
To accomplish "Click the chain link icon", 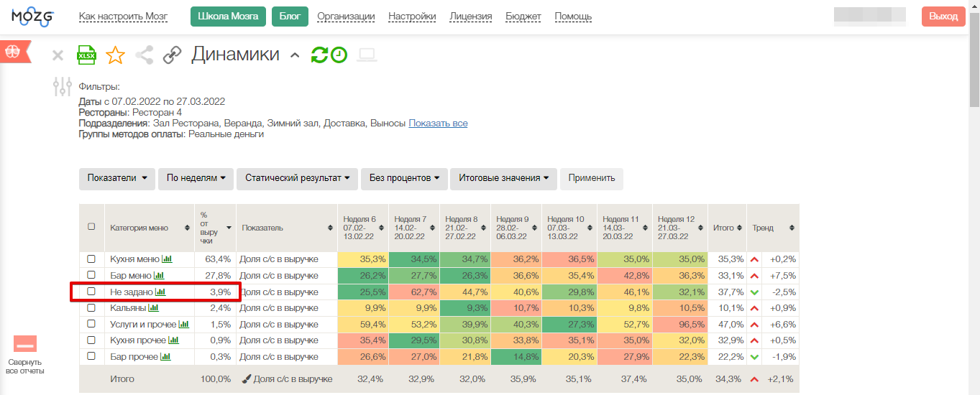I will pos(173,55).
